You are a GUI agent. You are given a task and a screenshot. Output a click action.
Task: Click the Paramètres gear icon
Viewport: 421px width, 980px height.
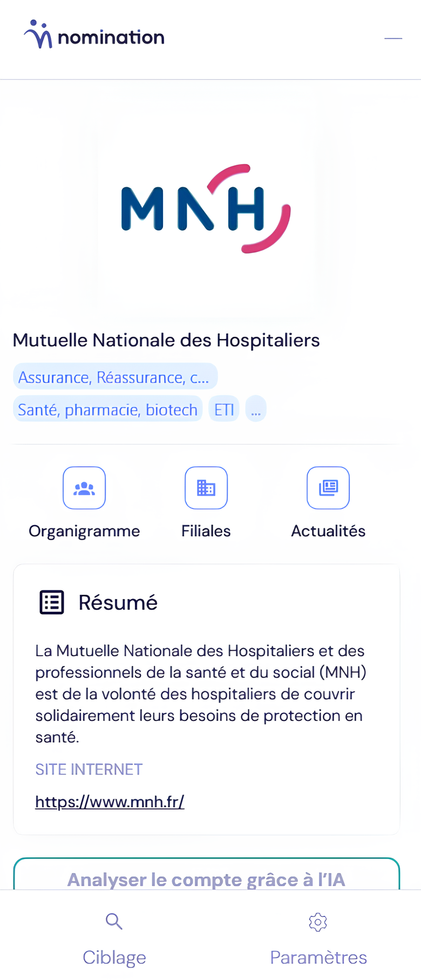click(318, 922)
